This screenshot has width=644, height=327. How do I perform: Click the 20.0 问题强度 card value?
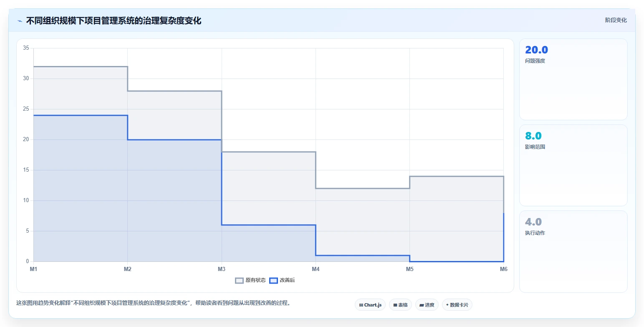[x=536, y=50]
